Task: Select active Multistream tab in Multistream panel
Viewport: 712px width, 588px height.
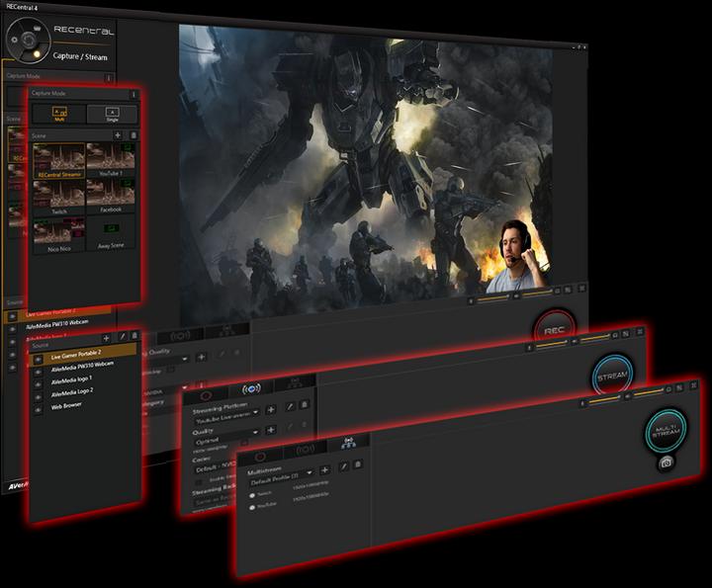Action: [x=348, y=442]
